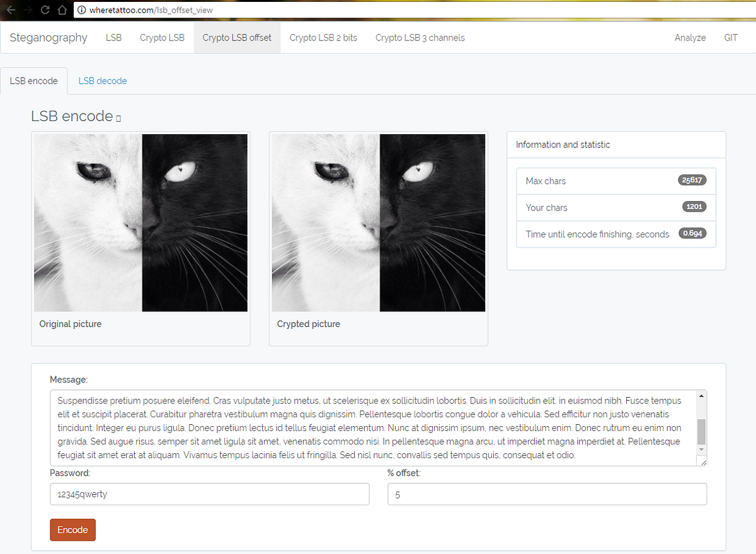Open the GIT link
This screenshot has height=554, width=756.
(x=730, y=38)
